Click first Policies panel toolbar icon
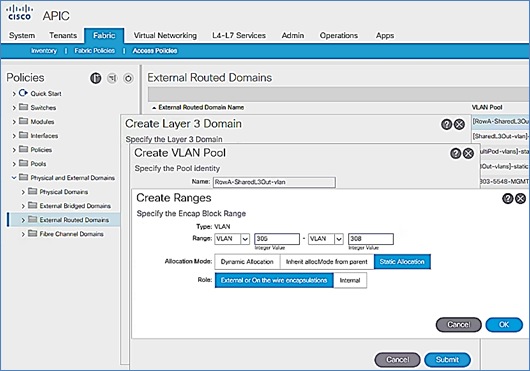 (96, 78)
